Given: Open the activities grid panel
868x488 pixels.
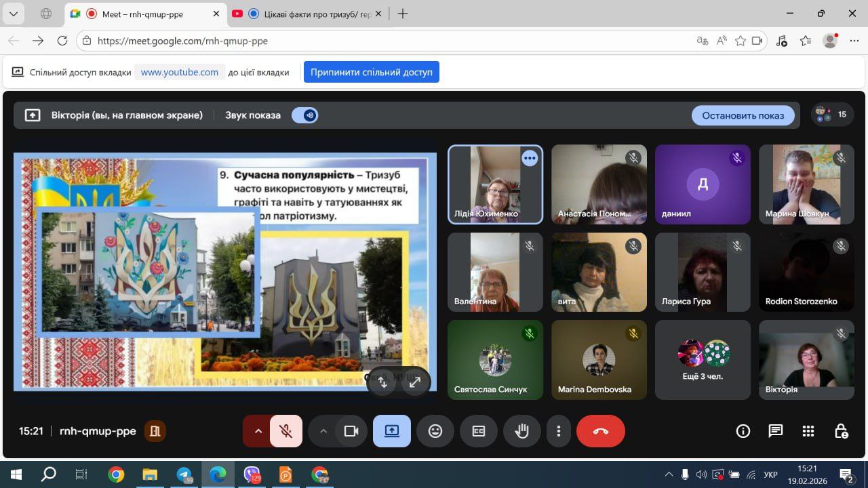Looking at the screenshot, I should tap(808, 431).
